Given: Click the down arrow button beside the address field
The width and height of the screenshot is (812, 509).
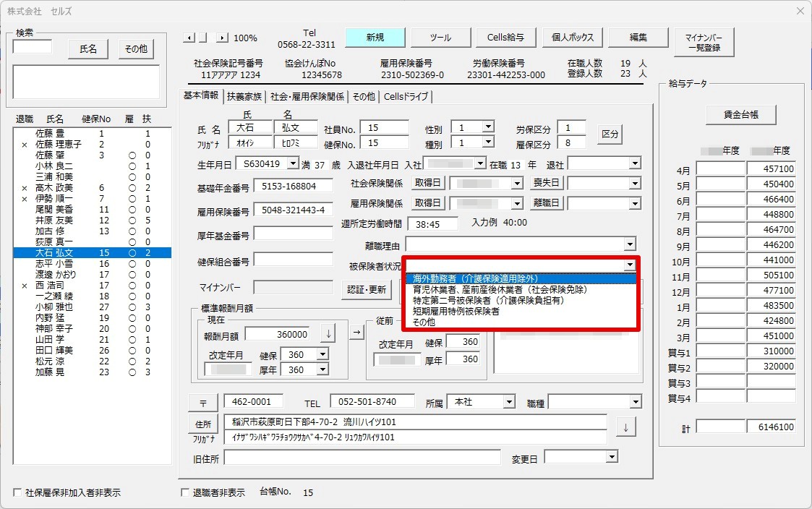Looking at the screenshot, I should (x=626, y=428).
